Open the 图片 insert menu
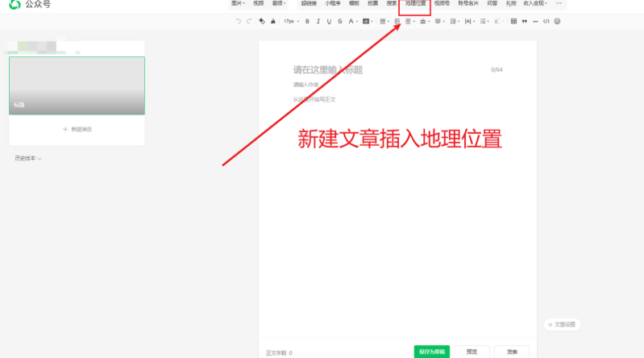Viewport: 644px width, 358px height. 239,3
